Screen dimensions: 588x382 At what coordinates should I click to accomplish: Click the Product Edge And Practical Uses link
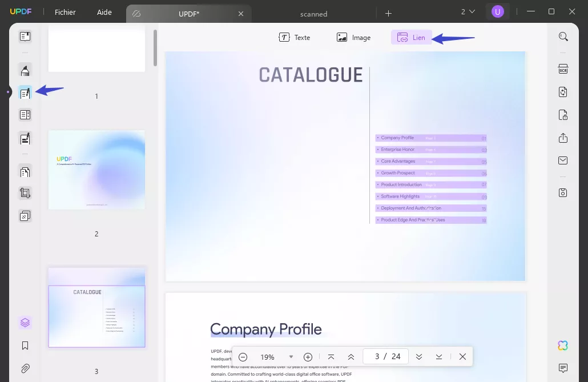coord(431,220)
